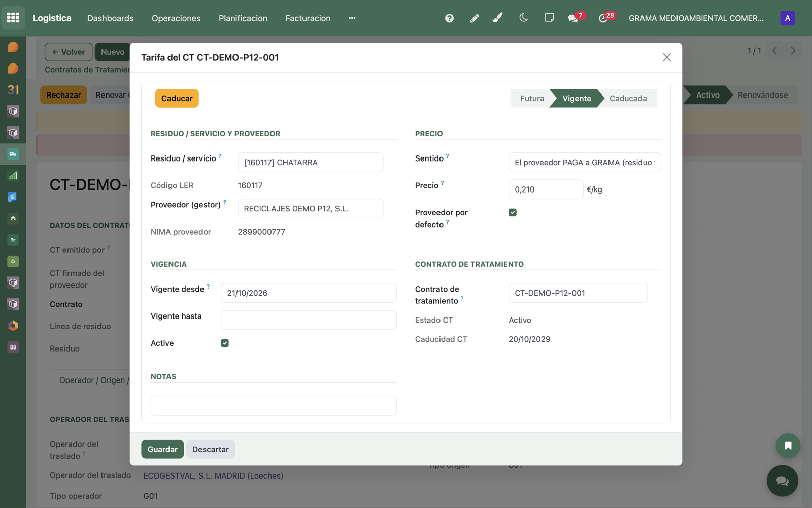This screenshot has height=508, width=812.
Task: Open the Sentido selection dropdown
Action: pos(585,163)
